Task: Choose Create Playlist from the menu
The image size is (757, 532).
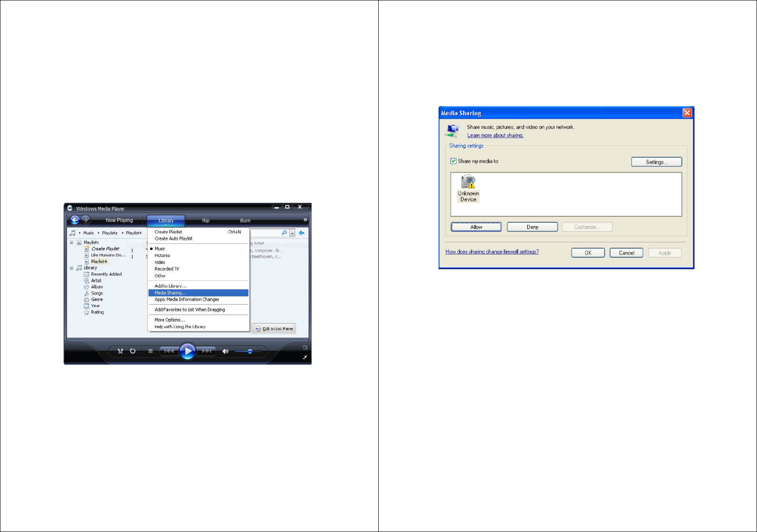Action: 198,232
